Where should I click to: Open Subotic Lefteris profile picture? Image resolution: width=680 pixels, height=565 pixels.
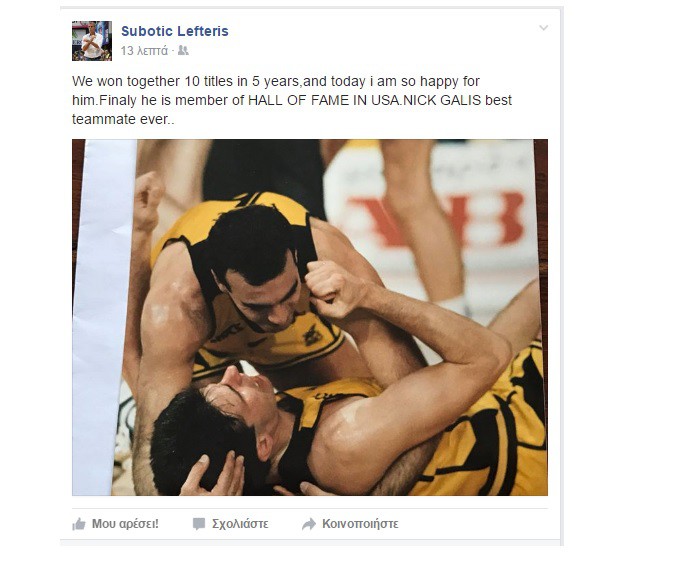pos(92,41)
